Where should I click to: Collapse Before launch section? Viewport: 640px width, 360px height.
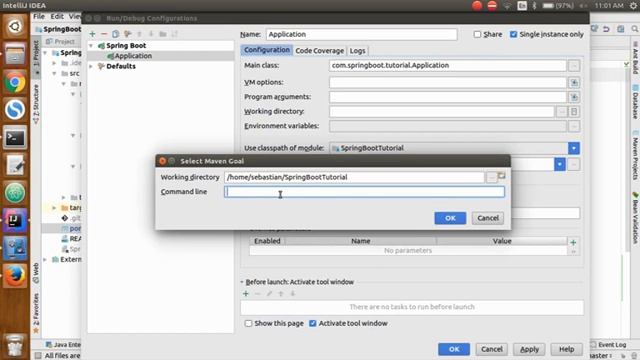[x=242, y=282]
